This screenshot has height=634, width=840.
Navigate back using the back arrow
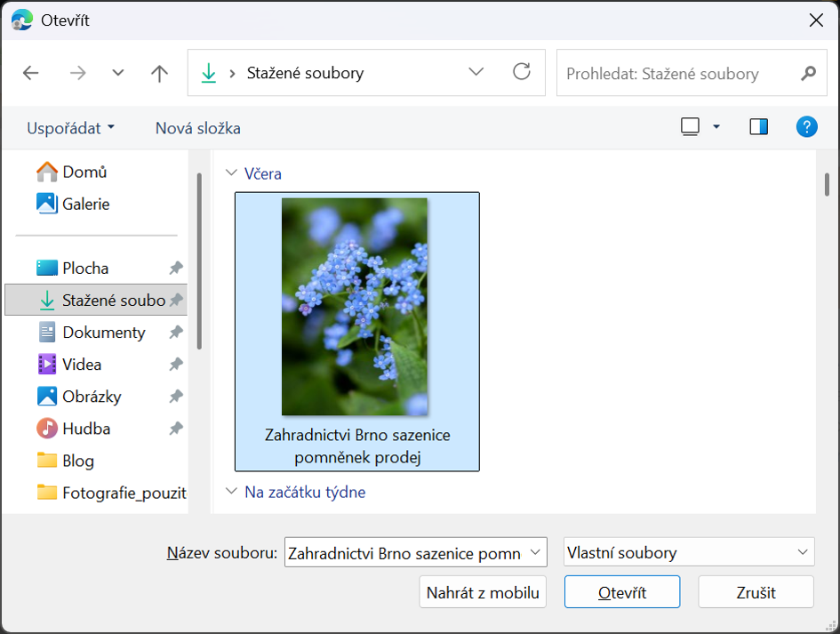coord(30,73)
